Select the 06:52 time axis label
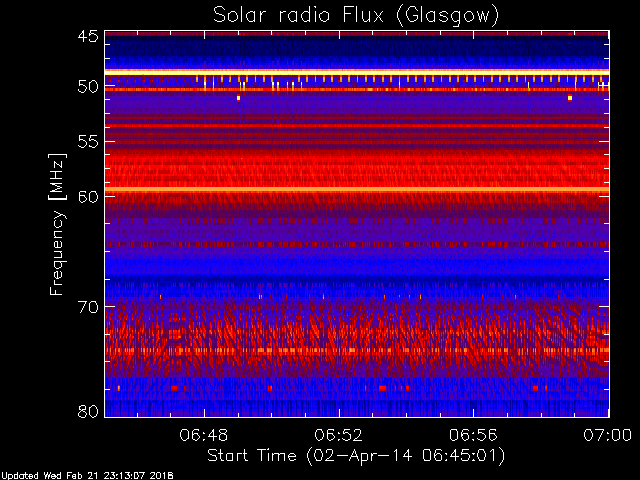This screenshot has height=480, width=640. (x=338, y=435)
